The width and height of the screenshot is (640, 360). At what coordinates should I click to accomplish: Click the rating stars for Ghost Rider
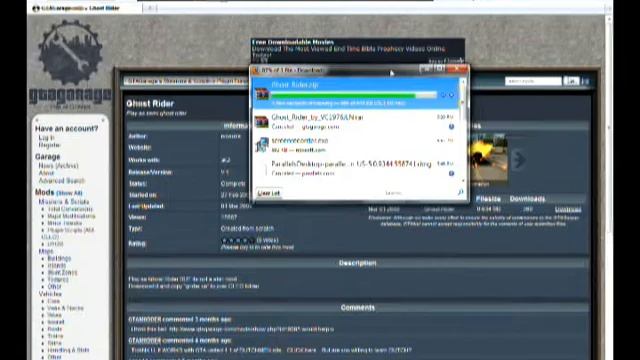[238, 240]
